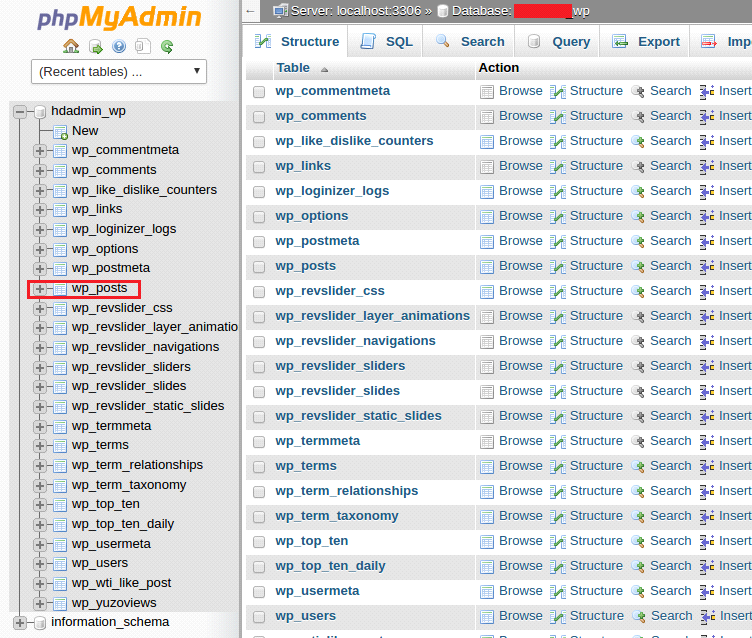The width and height of the screenshot is (752, 638).
Task: Select wp_posts in the navigation tree
Action: click(99, 288)
